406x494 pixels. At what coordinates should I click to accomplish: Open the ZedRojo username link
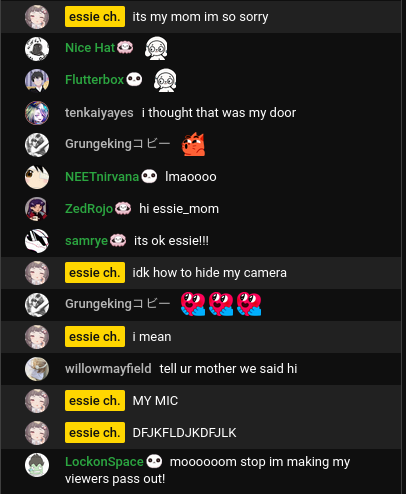pos(89,209)
